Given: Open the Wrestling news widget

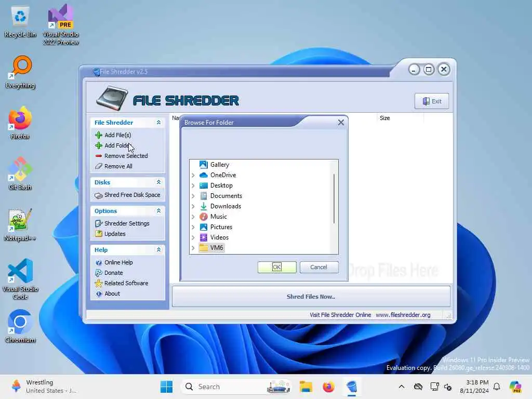Looking at the screenshot, I should click(x=44, y=387).
